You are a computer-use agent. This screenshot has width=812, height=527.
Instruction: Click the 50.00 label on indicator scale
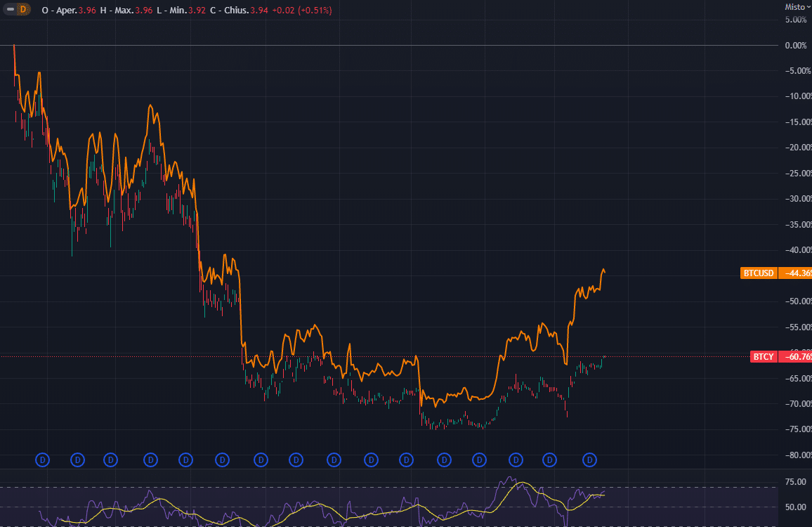[x=795, y=507]
